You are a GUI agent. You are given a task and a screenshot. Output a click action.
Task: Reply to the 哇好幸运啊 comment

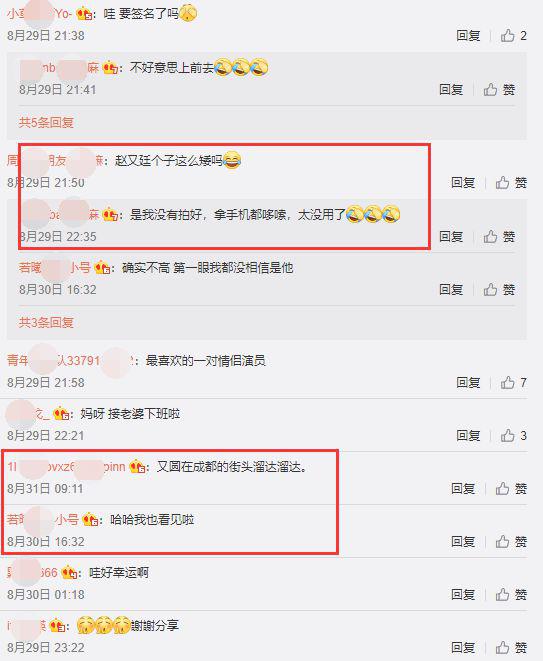463,594
